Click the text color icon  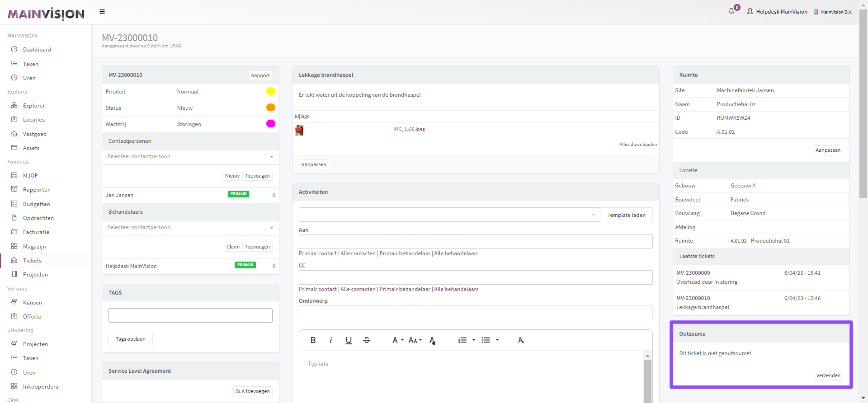[433, 340]
